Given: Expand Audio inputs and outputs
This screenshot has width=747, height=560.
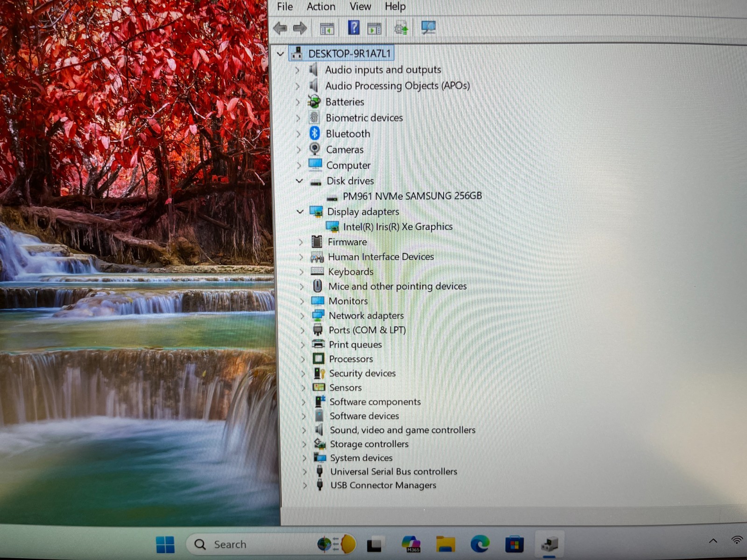Looking at the screenshot, I should [x=297, y=70].
